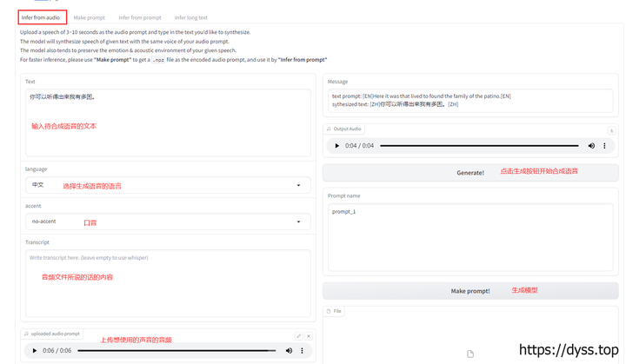Open the Infer from prompt tab
Screen dimensions: 626x364
[140, 17]
